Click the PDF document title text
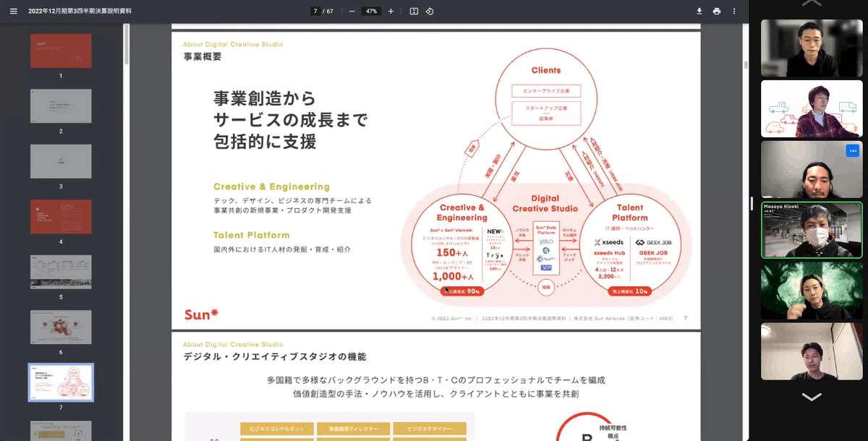Viewport: 868px width, 441px height. point(80,11)
